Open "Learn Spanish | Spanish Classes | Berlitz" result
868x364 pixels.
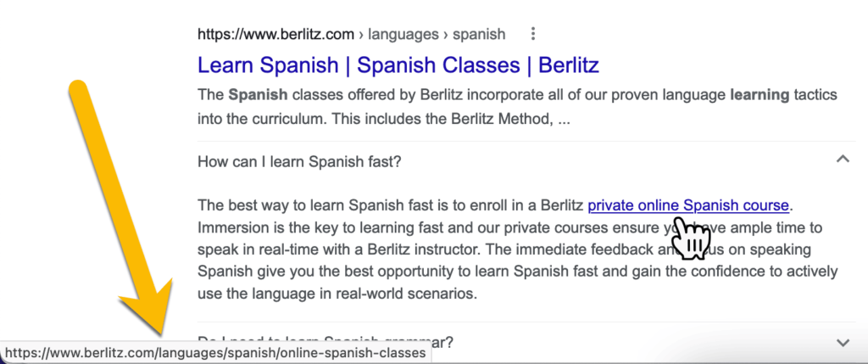coord(398,65)
